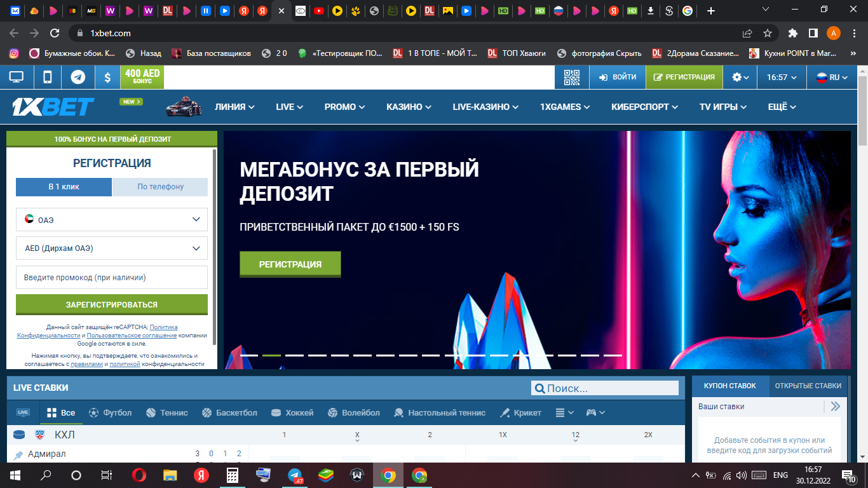Screen dimensions: 868x488
Task: Click РЕГИСТРАЦИЯ button in top bar
Action: click(684, 77)
